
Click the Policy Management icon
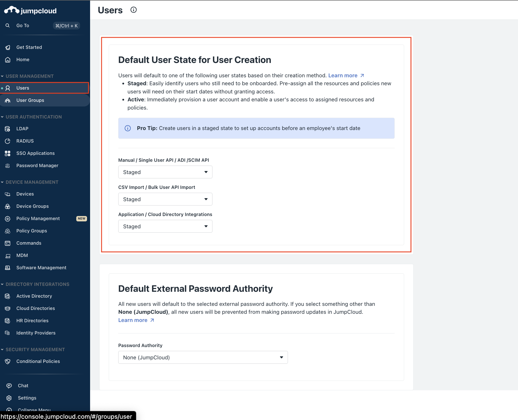(8, 219)
